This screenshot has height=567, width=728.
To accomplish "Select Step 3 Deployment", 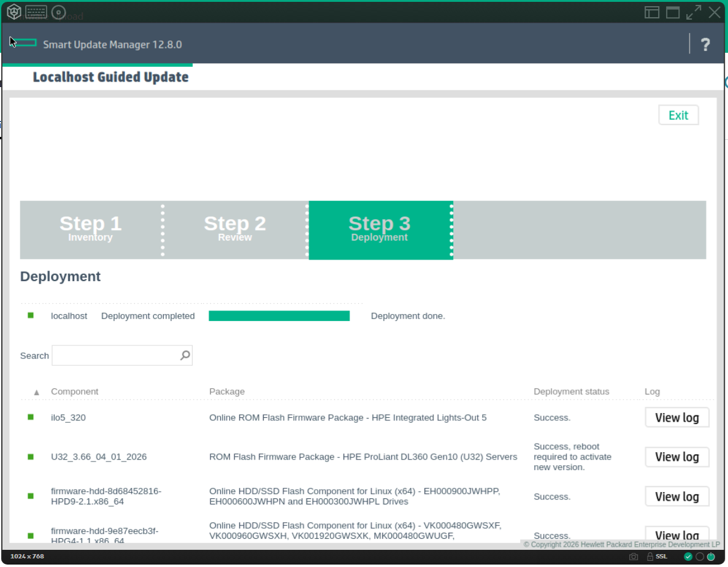I will [x=381, y=230].
